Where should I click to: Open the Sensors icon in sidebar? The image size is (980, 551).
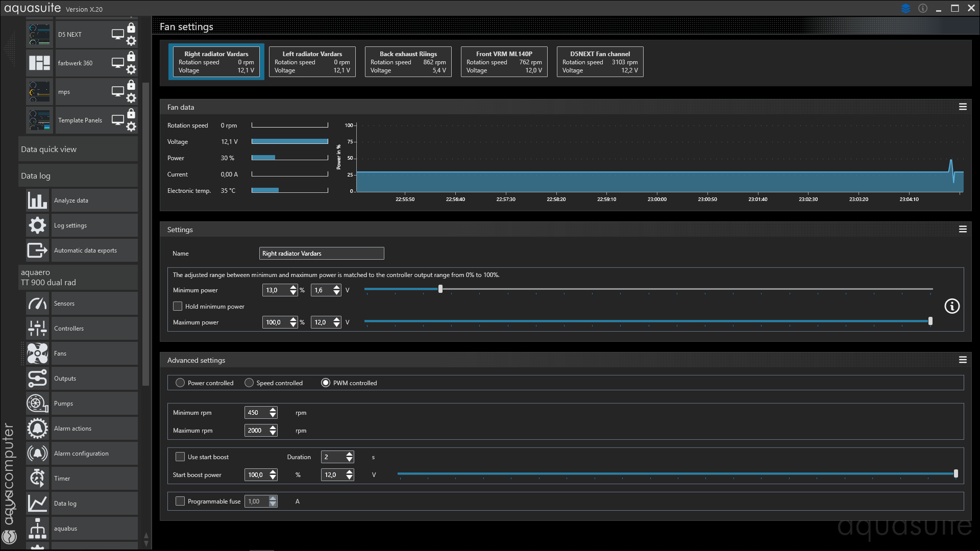38,304
